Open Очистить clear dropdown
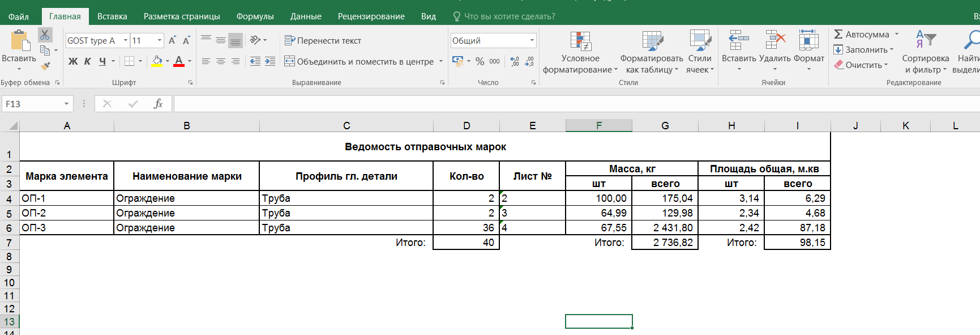This screenshot has width=980, height=335. pos(861,65)
